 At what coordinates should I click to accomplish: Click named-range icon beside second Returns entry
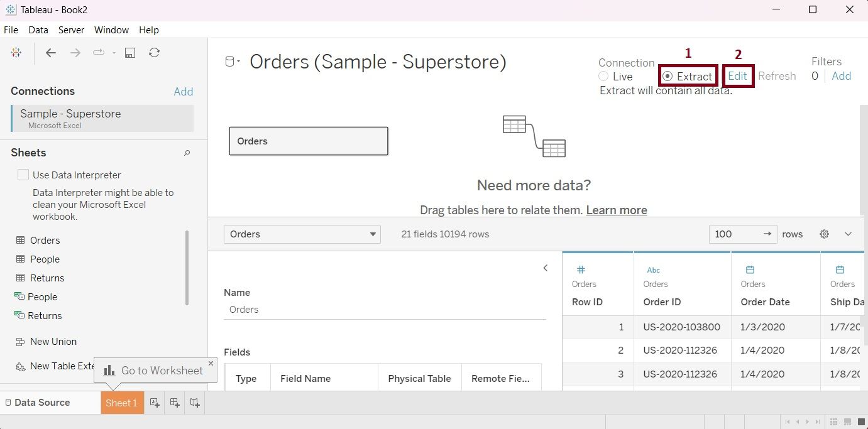pos(19,315)
